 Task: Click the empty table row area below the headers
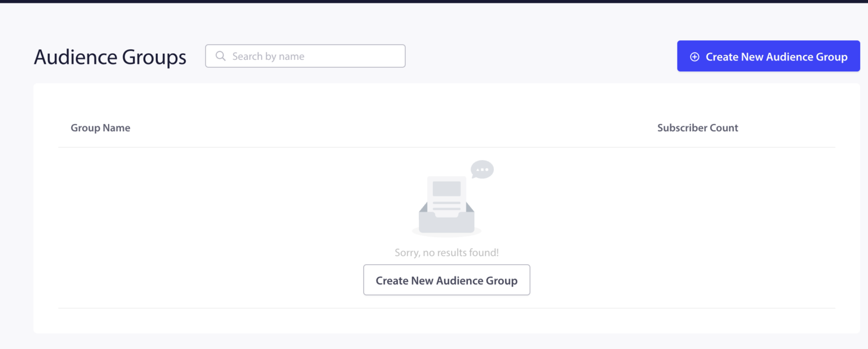tap(170, 226)
